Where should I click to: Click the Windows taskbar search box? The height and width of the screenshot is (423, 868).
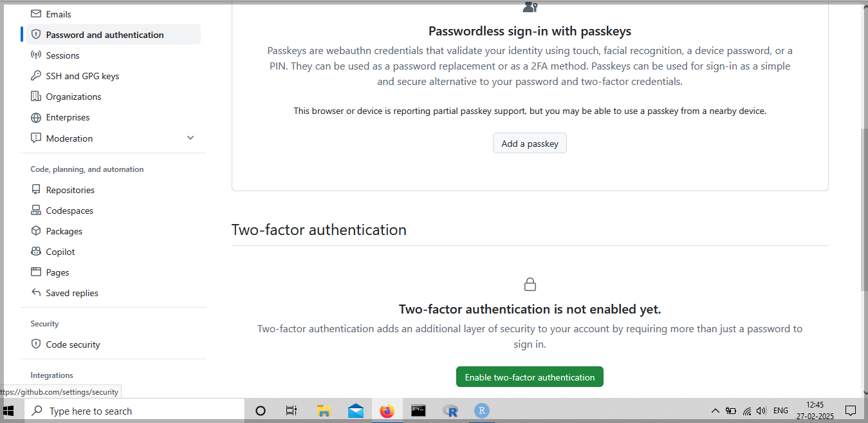(135, 411)
